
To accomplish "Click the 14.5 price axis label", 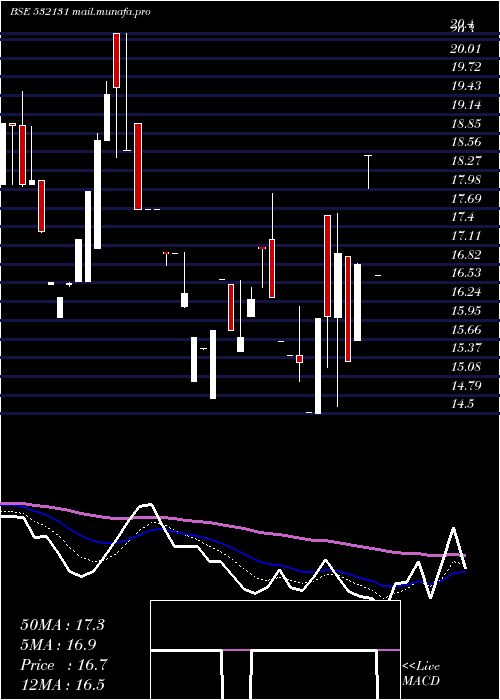I will click(x=462, y=404).
